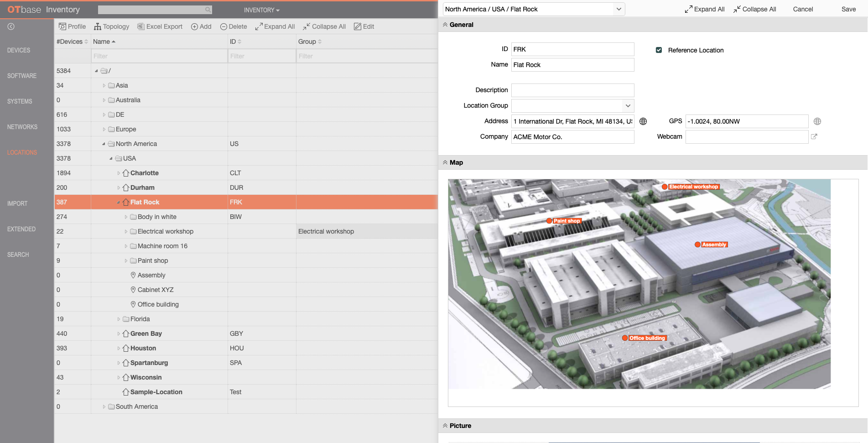
Task: Click the Delete toolbar icon
Action: pyautogui.click(x=223, y=26)
